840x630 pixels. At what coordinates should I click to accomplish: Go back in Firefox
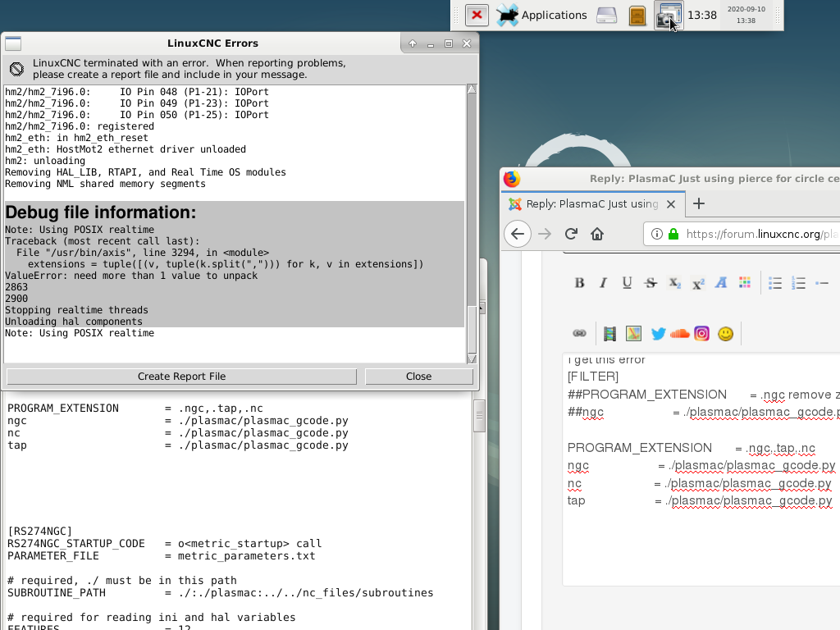(x=518, y=234)
